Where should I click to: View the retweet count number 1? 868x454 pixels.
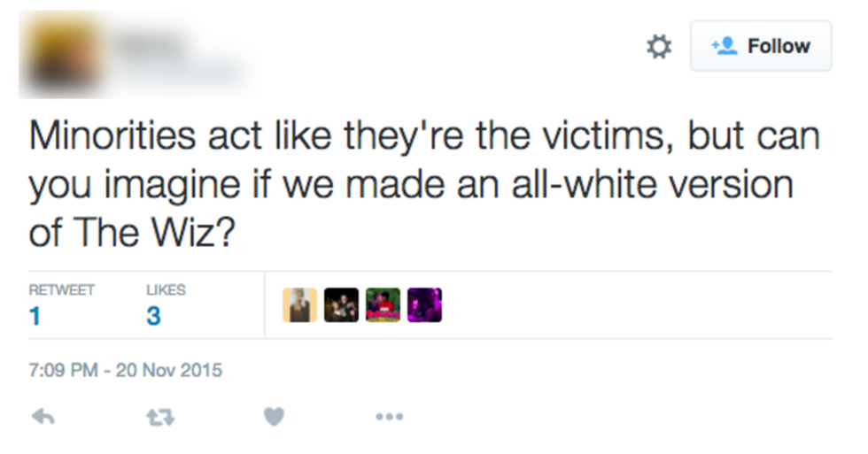point(35,316)
